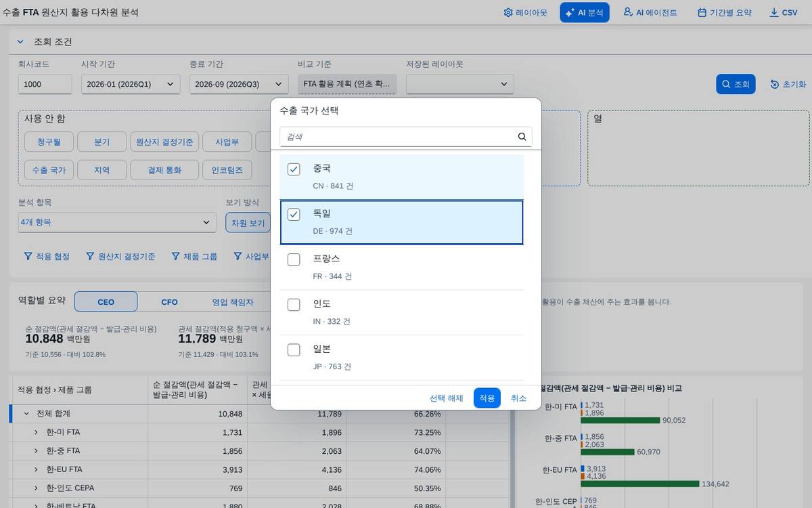The height and width of the screenshot is (508, 812).
Task: Click the search magnifier icon in dialog
Action: [522, 136]
